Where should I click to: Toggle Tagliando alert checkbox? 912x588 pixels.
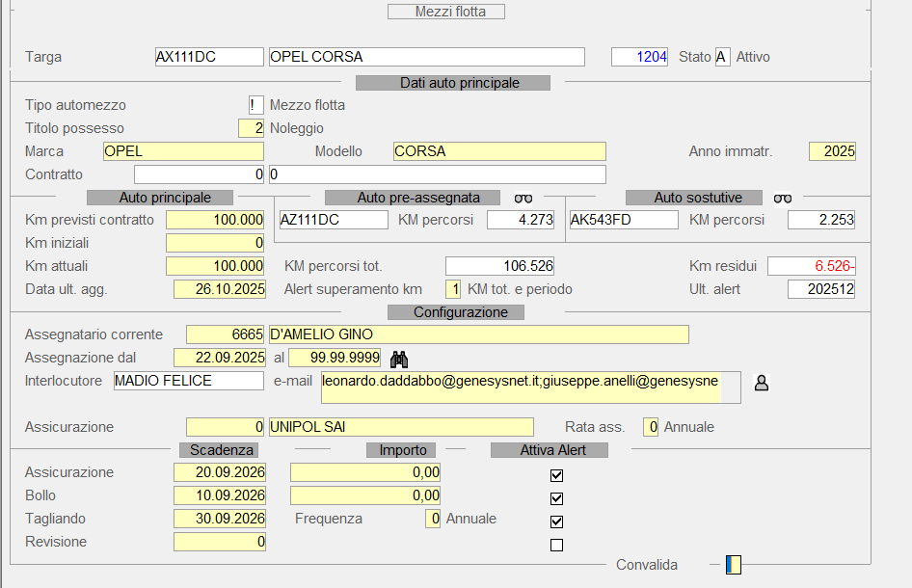click(556, 521)
